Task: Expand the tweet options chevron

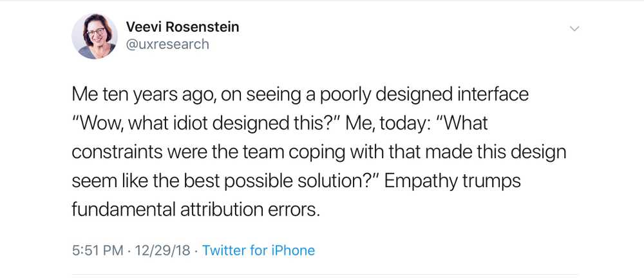Action: coord(575,29)
